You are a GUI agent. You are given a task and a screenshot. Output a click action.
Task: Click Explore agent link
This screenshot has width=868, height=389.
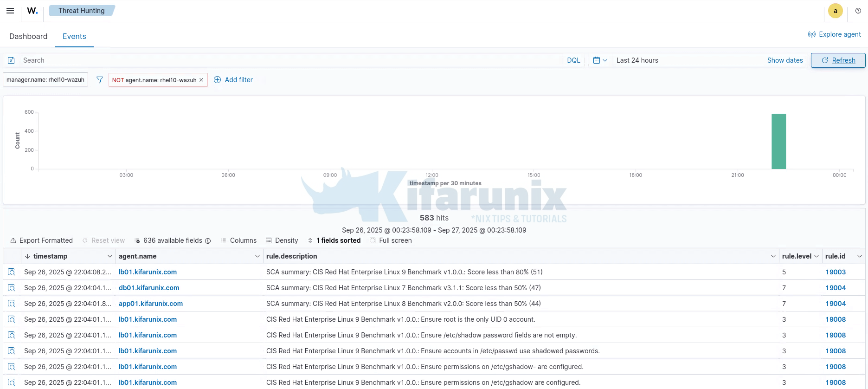[834, 34]
